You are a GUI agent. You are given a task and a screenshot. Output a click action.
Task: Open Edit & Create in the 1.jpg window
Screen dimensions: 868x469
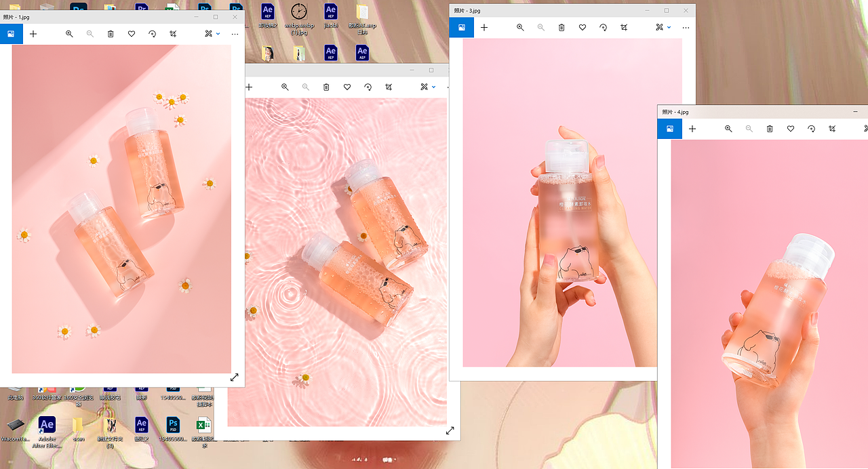click(x=209, y=34)
